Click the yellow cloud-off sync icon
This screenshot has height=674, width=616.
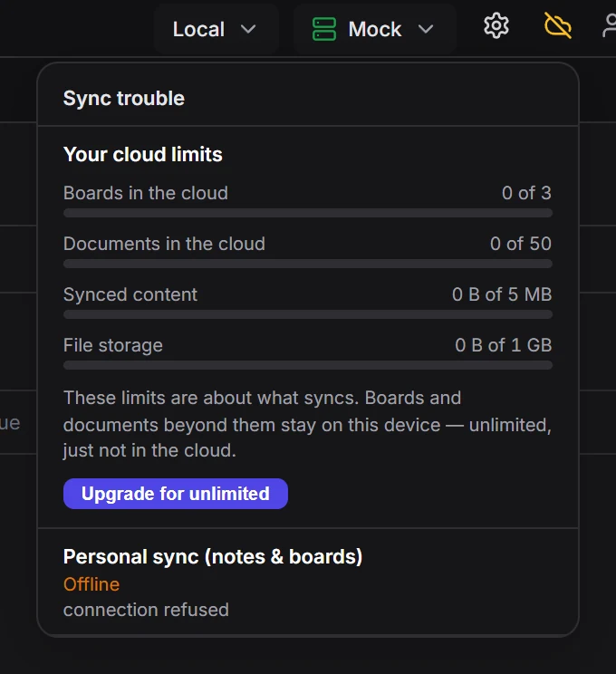(557, 25)
